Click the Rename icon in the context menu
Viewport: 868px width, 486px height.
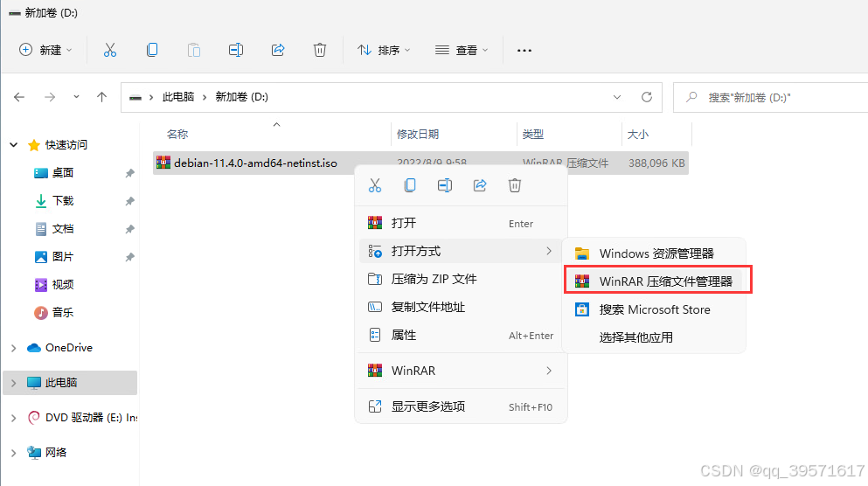coord(445,185)
